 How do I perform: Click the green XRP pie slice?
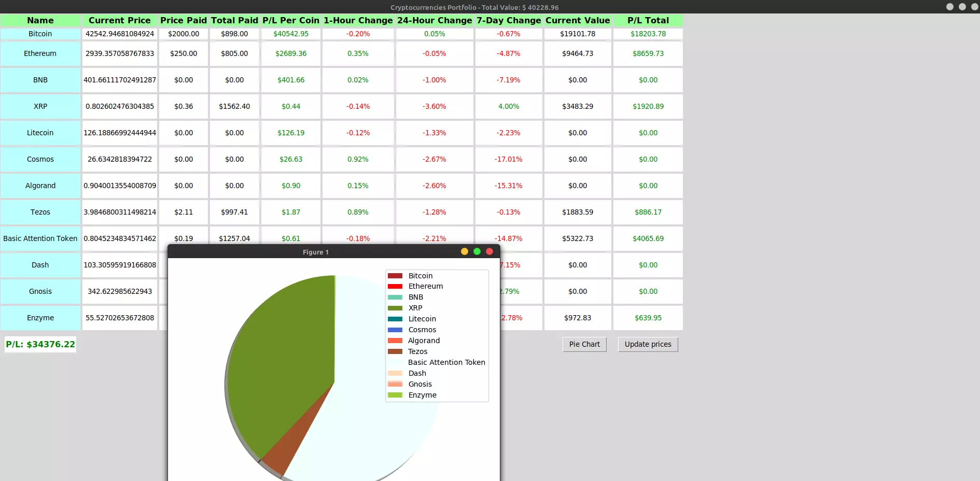click(285, 363)
